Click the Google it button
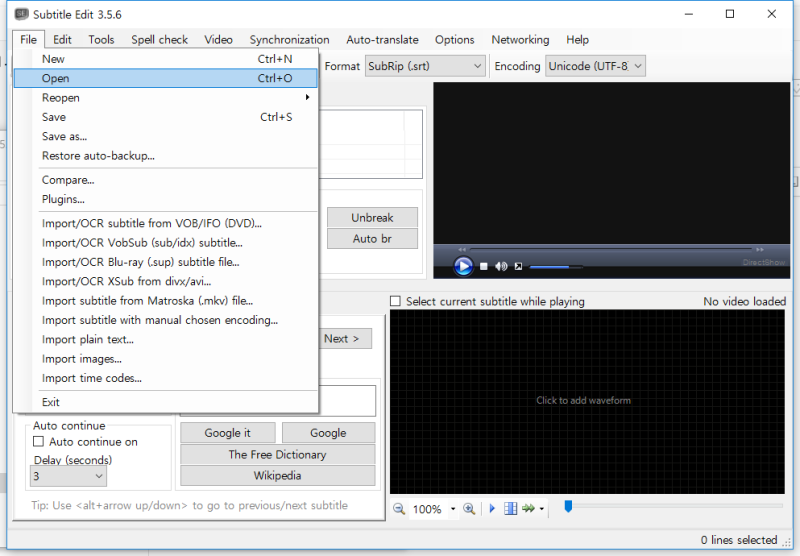The width and height of the screenshot is (800, 556). 228,433
